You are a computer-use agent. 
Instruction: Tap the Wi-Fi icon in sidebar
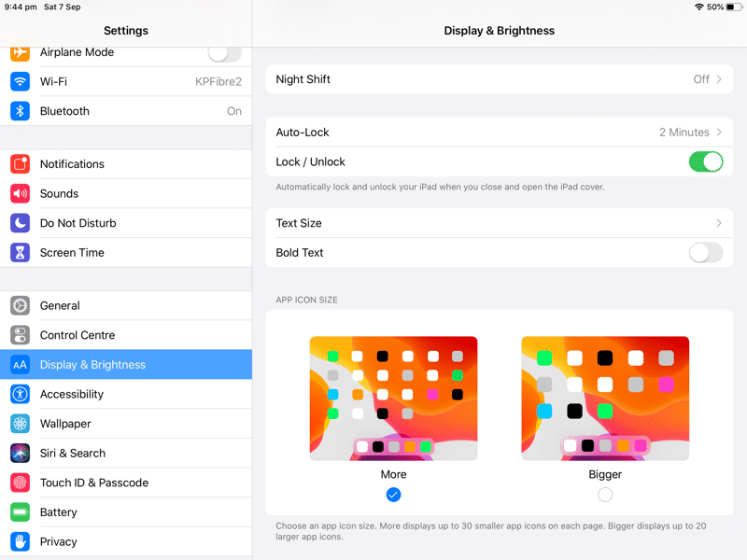[21, 81]
